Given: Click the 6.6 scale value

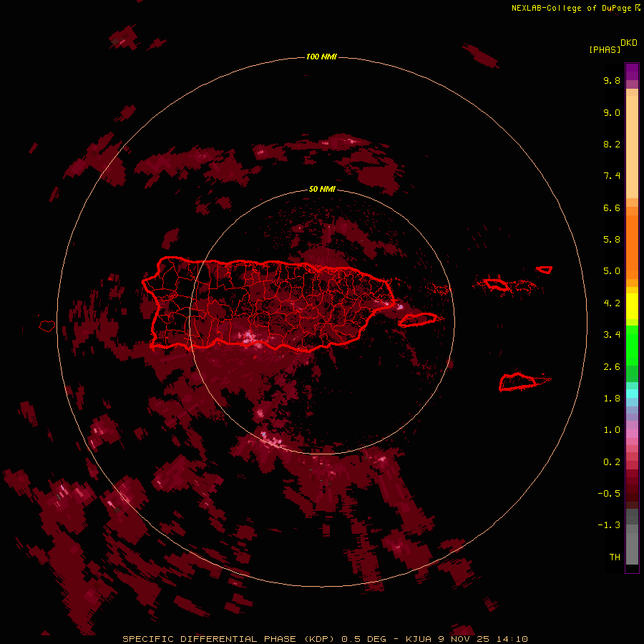Looking at the screenshot, I should pyautogui.click(x=612, y=208).
